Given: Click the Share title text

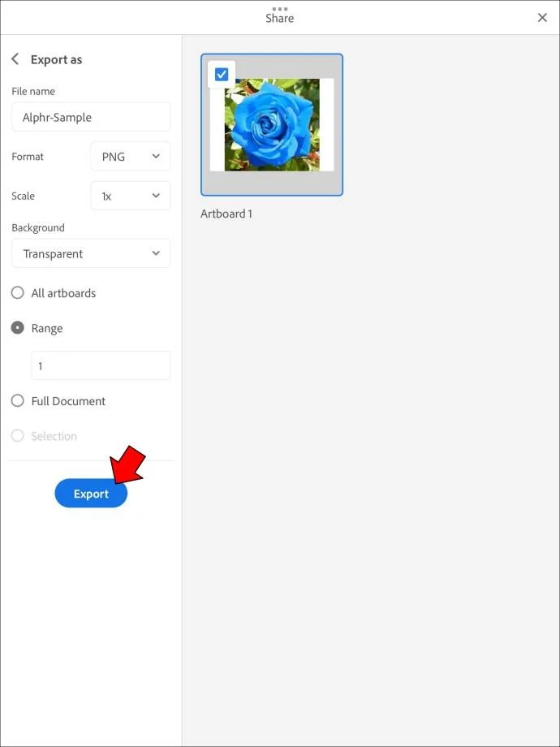Looking at the screenshot, I should click(279, 18).
